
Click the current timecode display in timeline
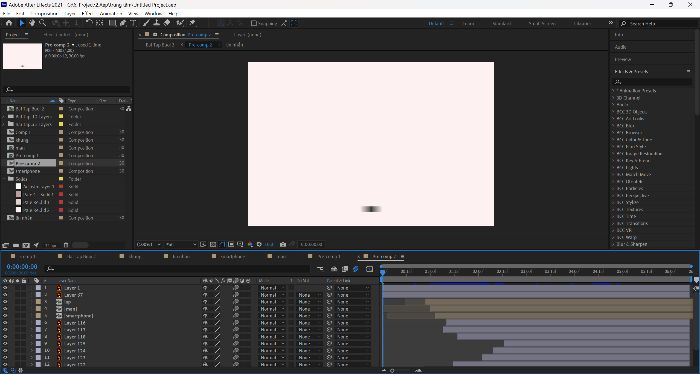tap(22, 266)
